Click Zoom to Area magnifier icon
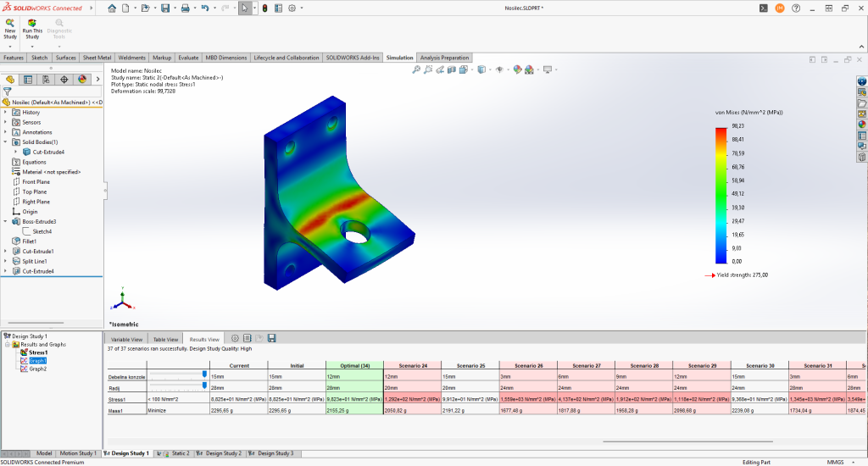Screen dimensions: 868x466 click(x=428, y=69)
